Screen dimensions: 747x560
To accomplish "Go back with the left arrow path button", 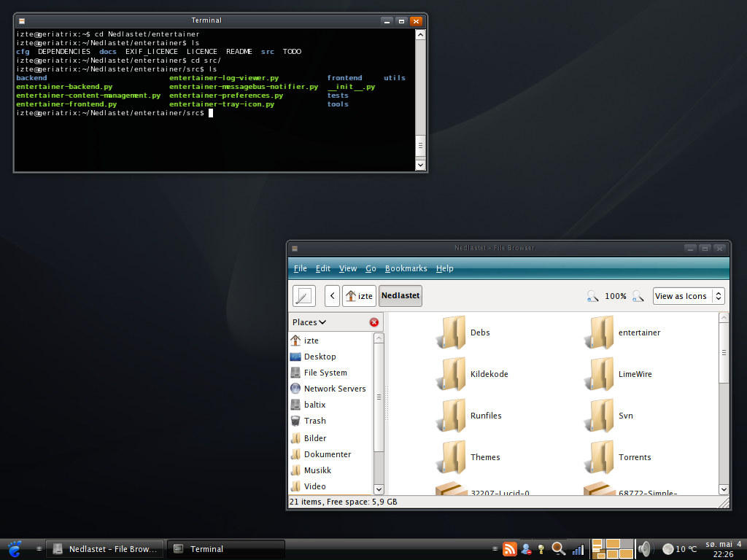I will 332,296.
